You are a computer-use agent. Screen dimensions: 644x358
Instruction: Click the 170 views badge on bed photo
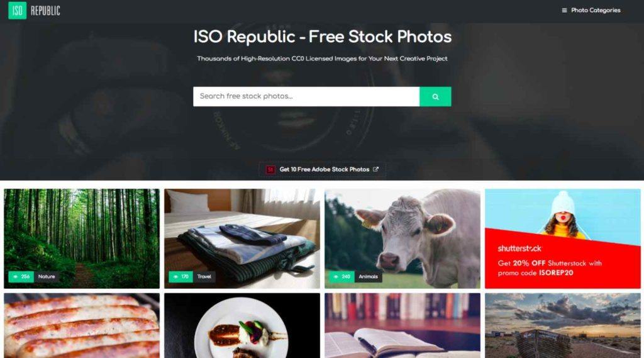click(180, 277)
